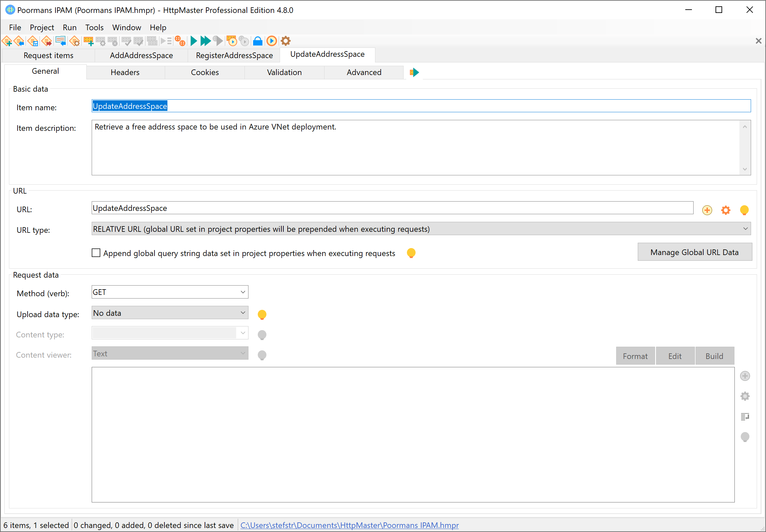Open the Upload data type dropdown
Image resolution: width=766 pixels, height=532 pixels.
pos(170,313)
